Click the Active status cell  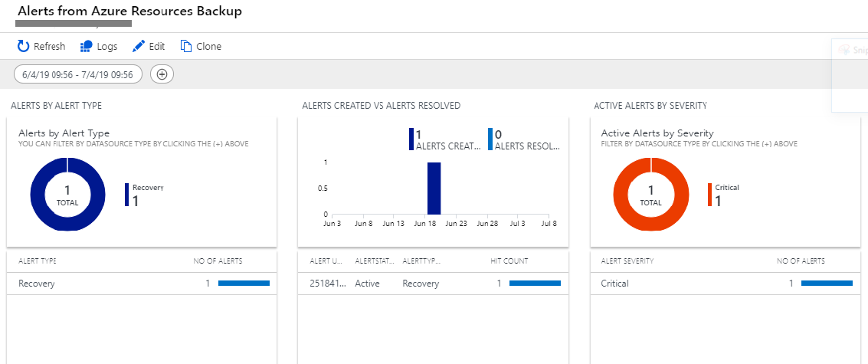[367, 283]
